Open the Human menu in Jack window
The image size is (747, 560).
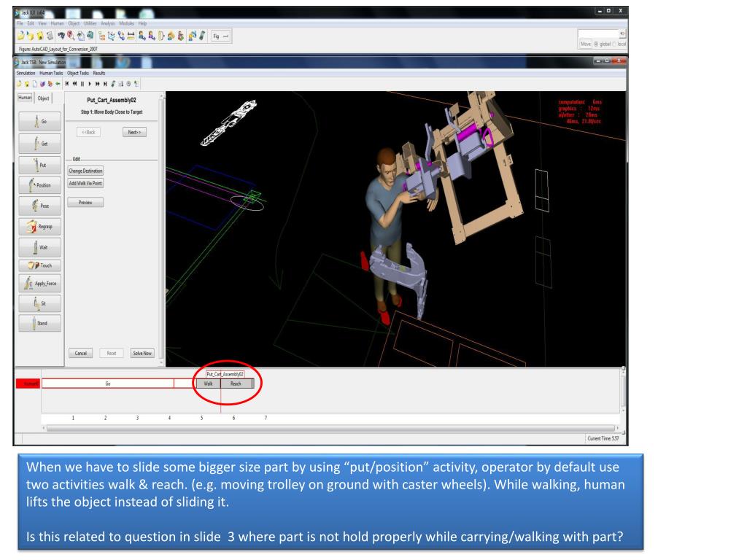pyautogui.click(x=57, y=23)
